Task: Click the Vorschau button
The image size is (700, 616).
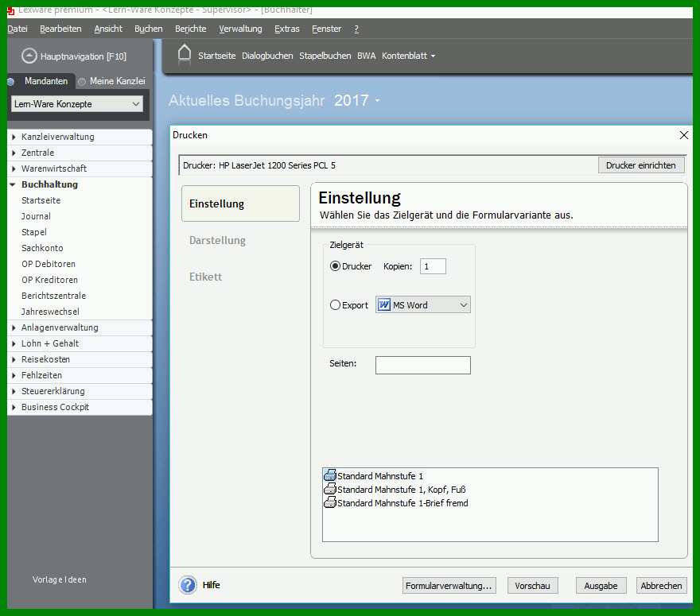Action: [533, 586]
